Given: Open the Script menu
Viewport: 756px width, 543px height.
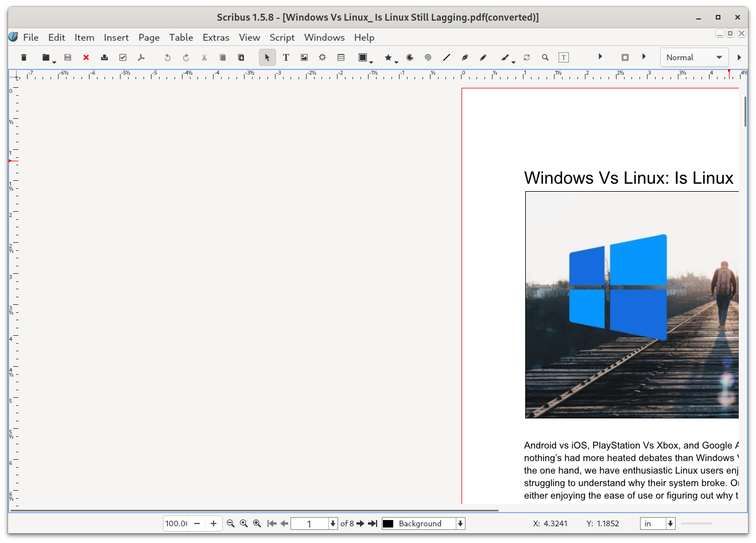Looking at the screenshot, I should pos(282,37).
